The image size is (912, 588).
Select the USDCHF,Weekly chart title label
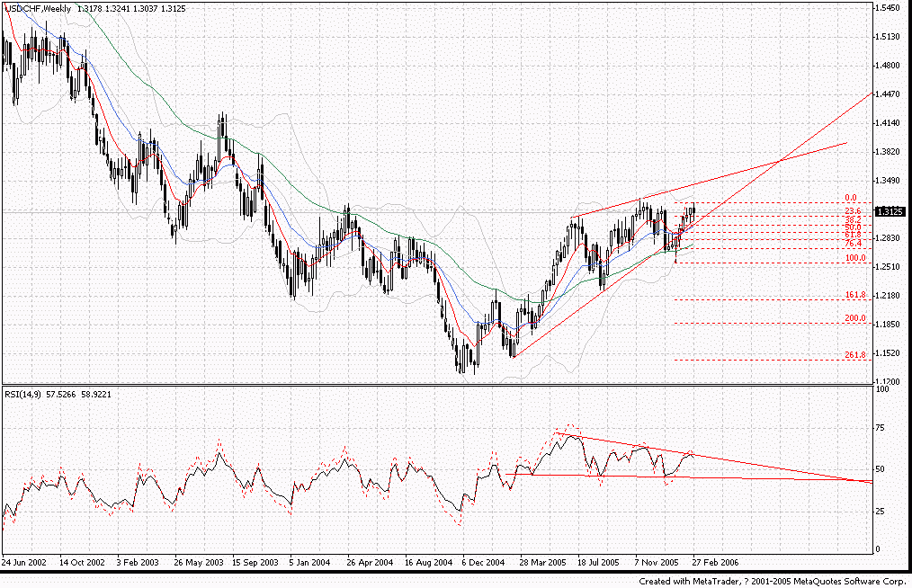click(x=40, y=8)
